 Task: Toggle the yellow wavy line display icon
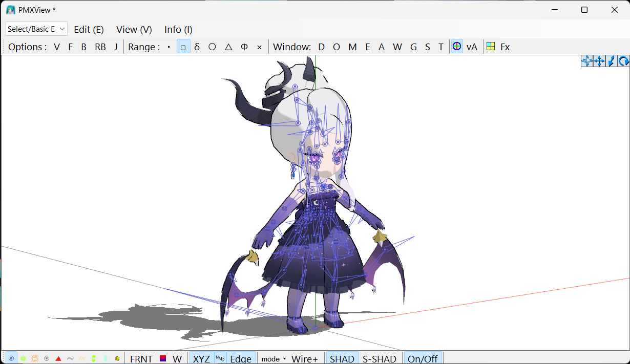tap(82, 358)
